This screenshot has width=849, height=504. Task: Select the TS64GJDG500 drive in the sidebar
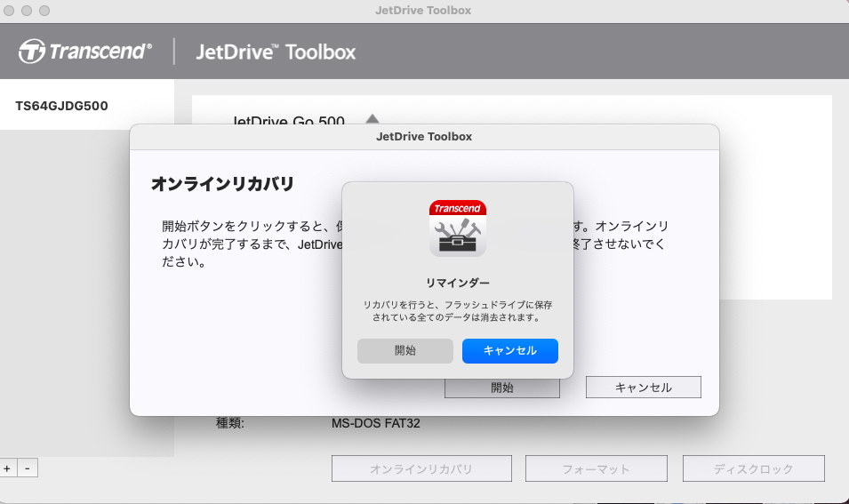point(87,106)
